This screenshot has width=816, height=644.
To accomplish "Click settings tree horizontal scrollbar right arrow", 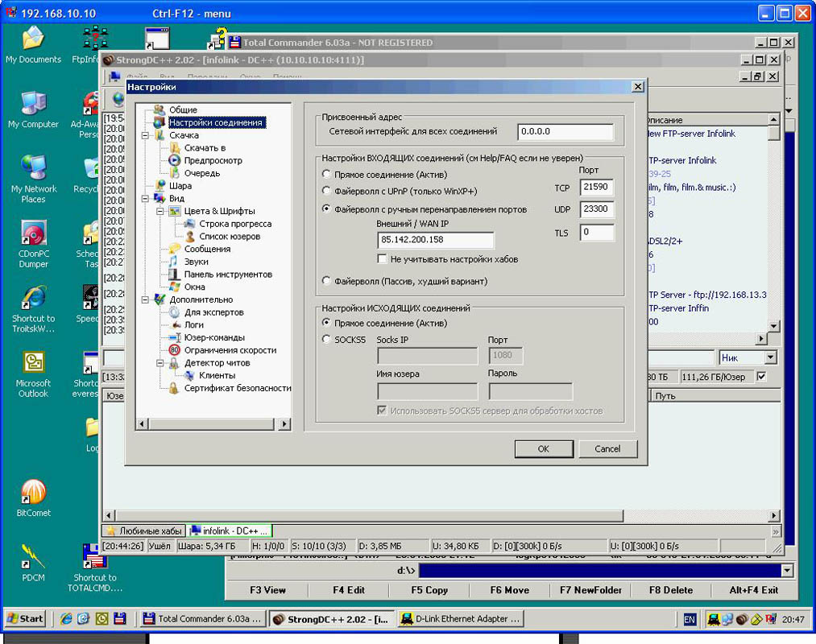I will tap(284, 424).
